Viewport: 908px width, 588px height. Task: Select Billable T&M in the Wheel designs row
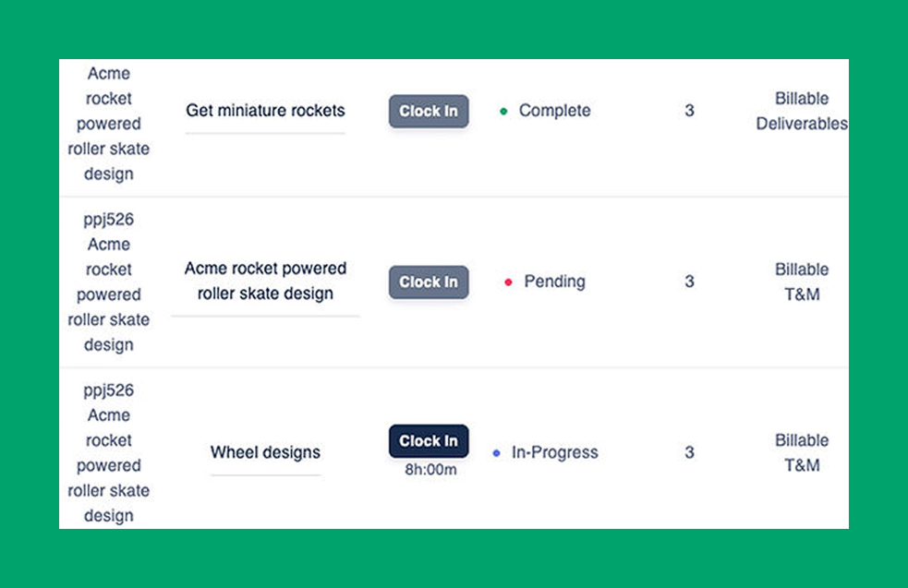(801, 452)
